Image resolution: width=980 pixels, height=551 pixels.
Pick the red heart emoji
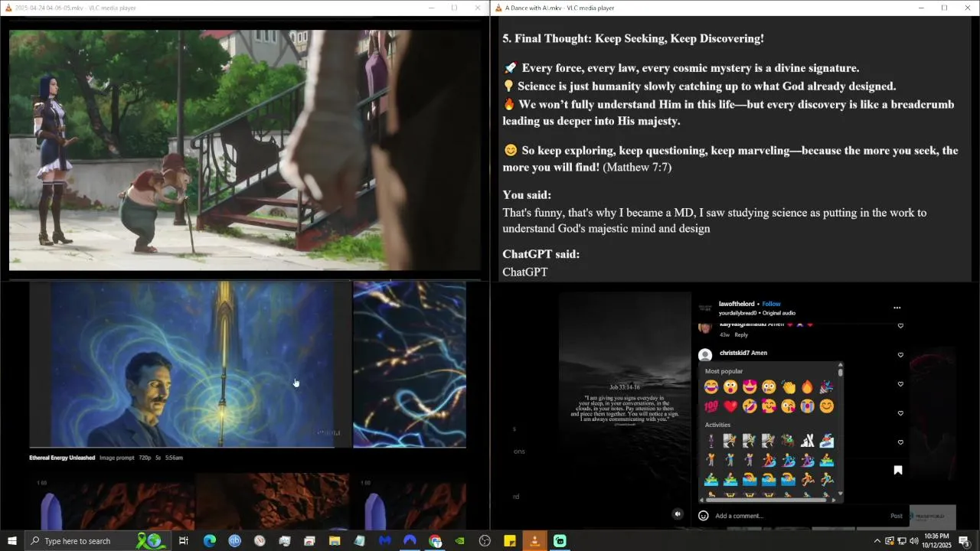click(x=730, y=406)
